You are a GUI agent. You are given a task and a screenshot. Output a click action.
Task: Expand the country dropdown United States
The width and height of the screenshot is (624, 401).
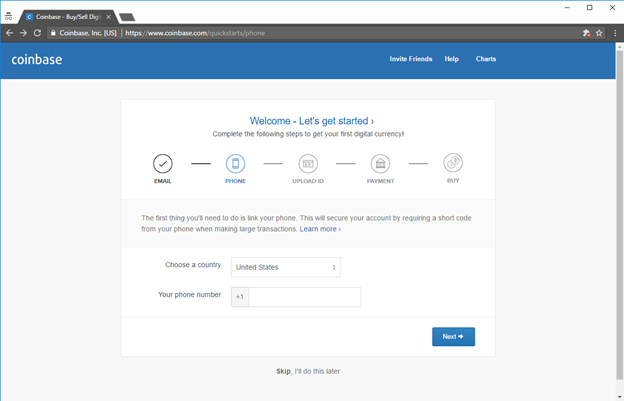[x=286, y=267]
